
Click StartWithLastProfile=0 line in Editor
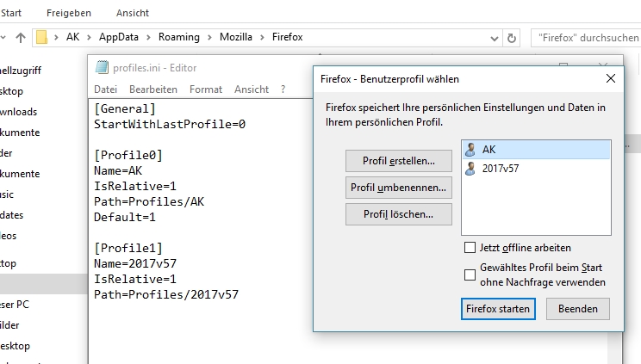tap(170, 124)
